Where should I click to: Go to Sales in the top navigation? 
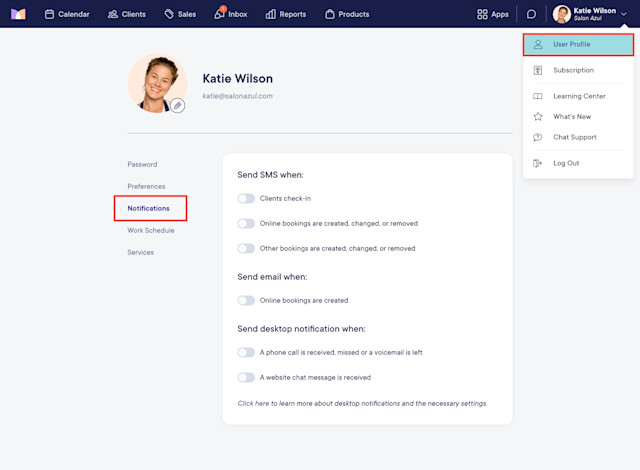point(180,14)
